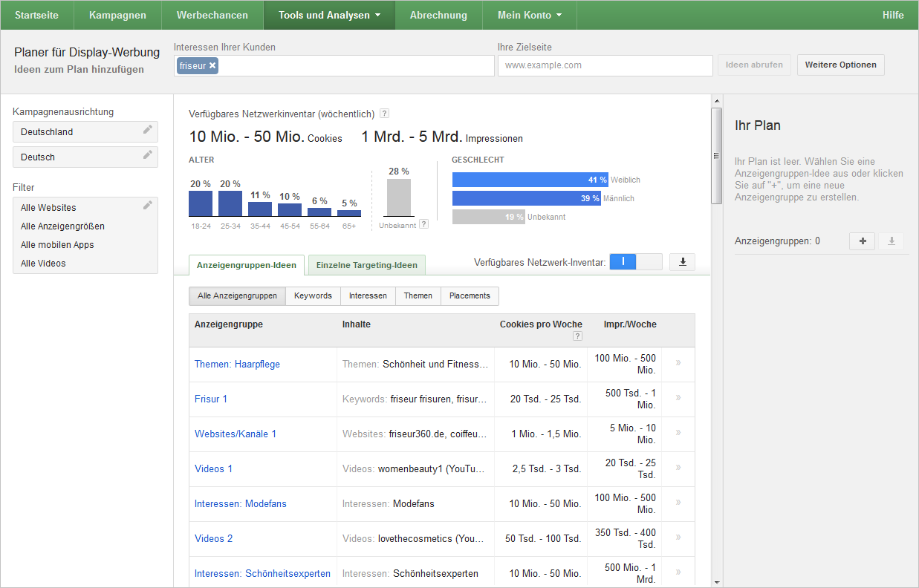Filter ad groups by Themen
The image size is (919, 588).
point(418,295)
